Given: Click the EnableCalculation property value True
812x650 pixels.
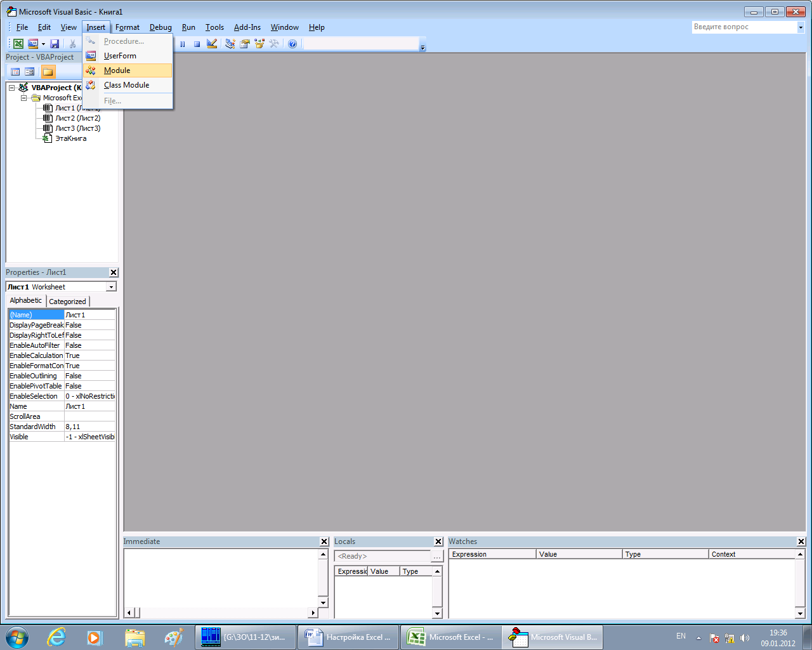Looking at the screenshot, I should tap(89, 355).
